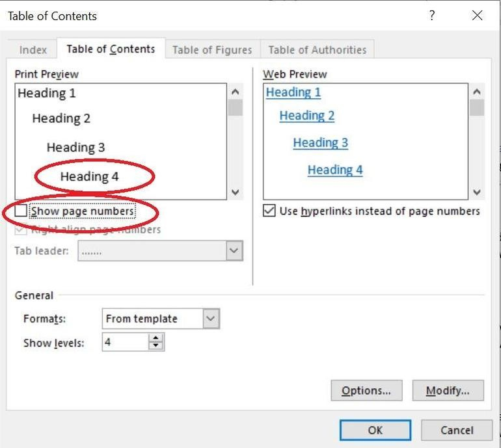Switch to the Index tab
This screenshot has height=448, width=501.
(33, 50)
